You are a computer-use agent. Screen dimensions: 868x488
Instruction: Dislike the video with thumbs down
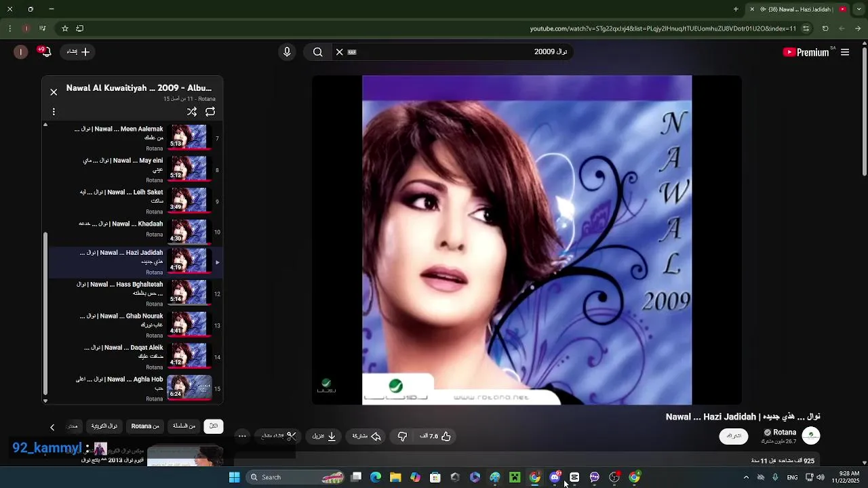click(402, 436)
